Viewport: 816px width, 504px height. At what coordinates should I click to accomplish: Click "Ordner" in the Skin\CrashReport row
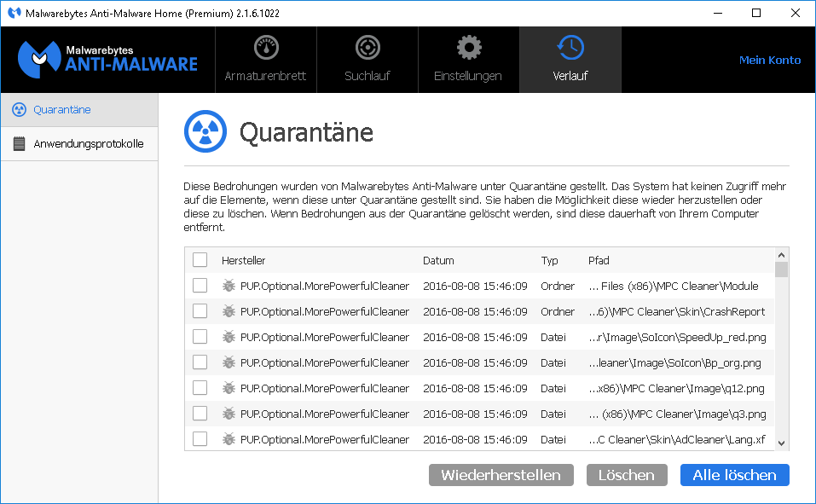tap(558, 311)
